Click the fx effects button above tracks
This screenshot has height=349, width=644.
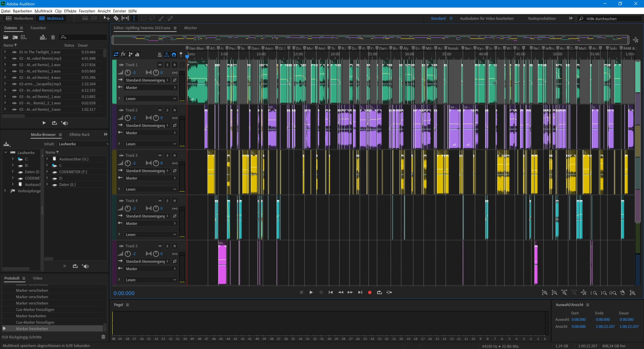click(x=123, y=54)
